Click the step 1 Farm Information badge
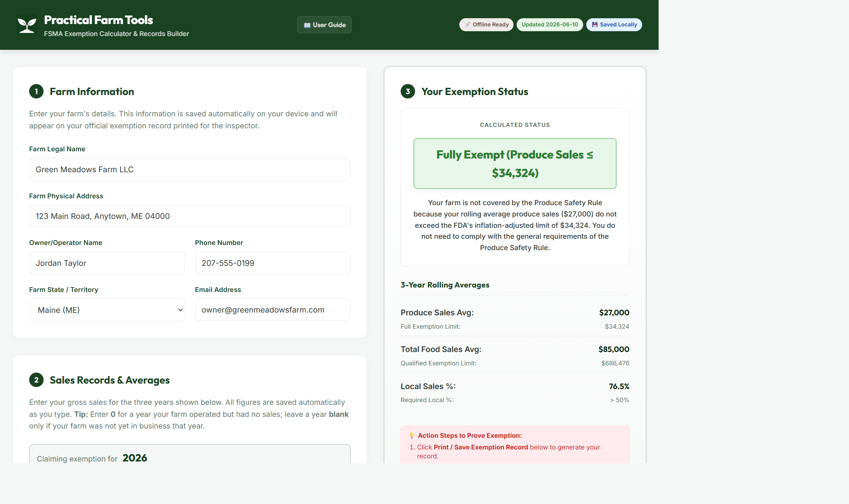 [x=36, y=92]
